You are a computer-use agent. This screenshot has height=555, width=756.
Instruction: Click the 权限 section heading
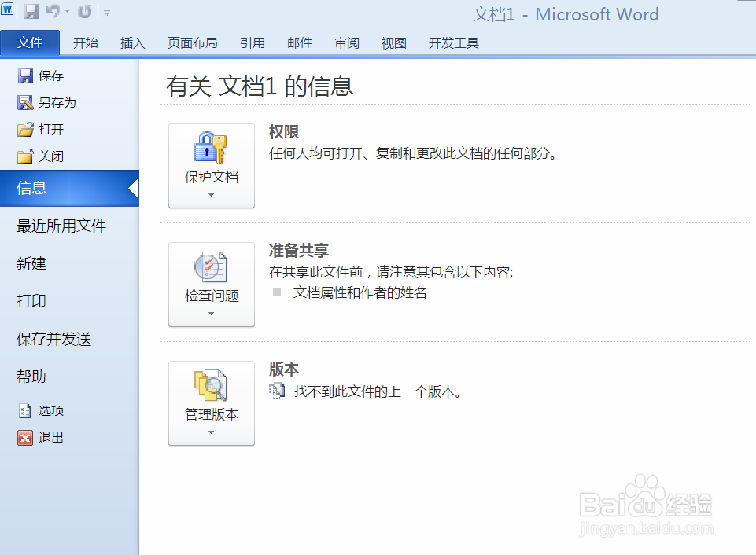(284, 131)
